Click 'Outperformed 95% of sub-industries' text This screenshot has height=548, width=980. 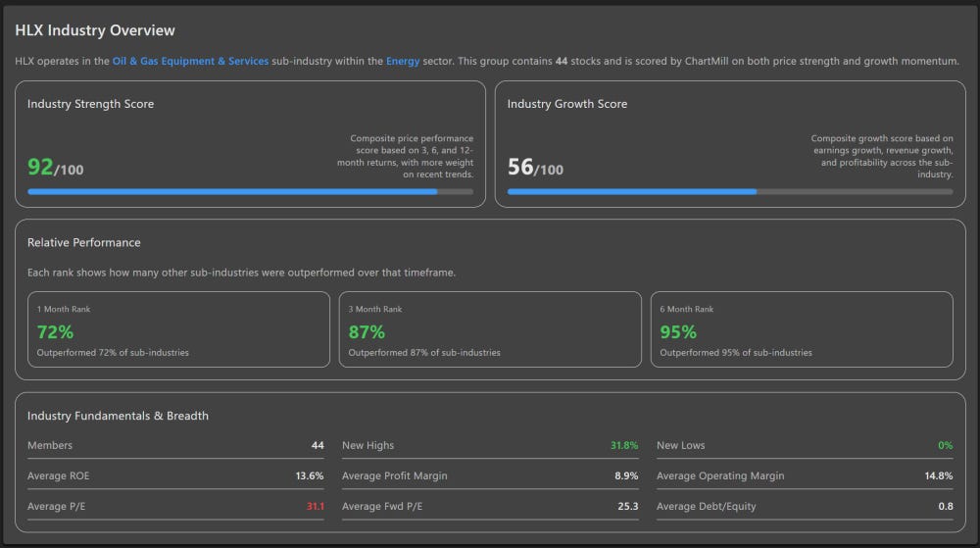coord(736,352)
